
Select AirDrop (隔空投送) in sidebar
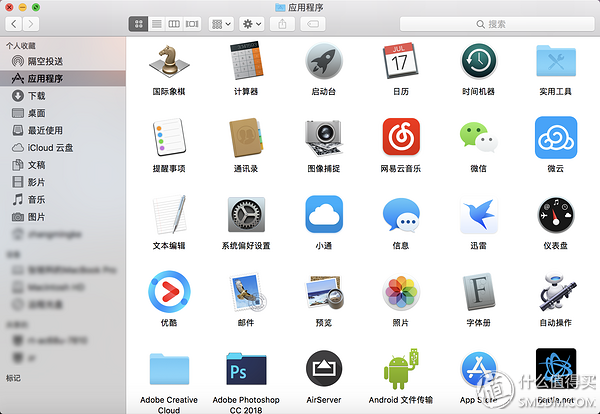(x=63, y=61)
